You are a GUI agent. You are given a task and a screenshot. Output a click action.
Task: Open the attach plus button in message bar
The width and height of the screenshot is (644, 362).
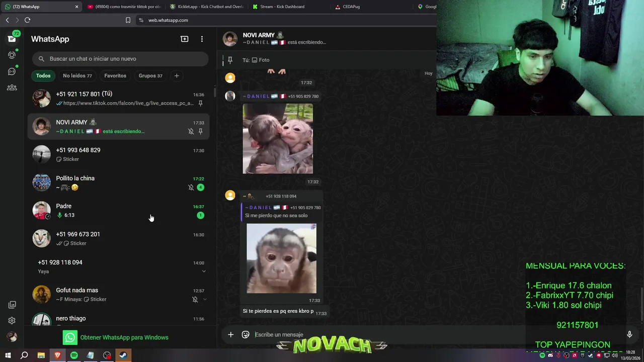pyautogui.click(x=230, y=334)
